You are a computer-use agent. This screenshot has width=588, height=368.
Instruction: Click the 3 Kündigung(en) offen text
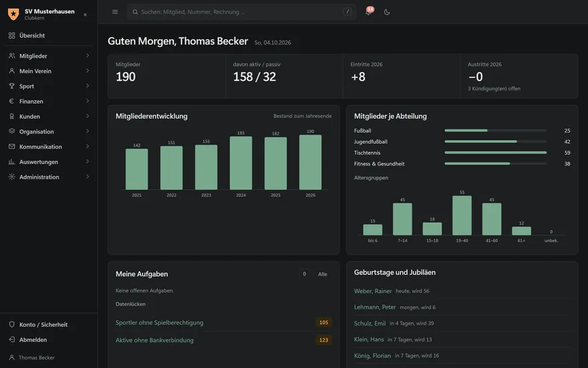pyautogui.click(x=494, y=88)
